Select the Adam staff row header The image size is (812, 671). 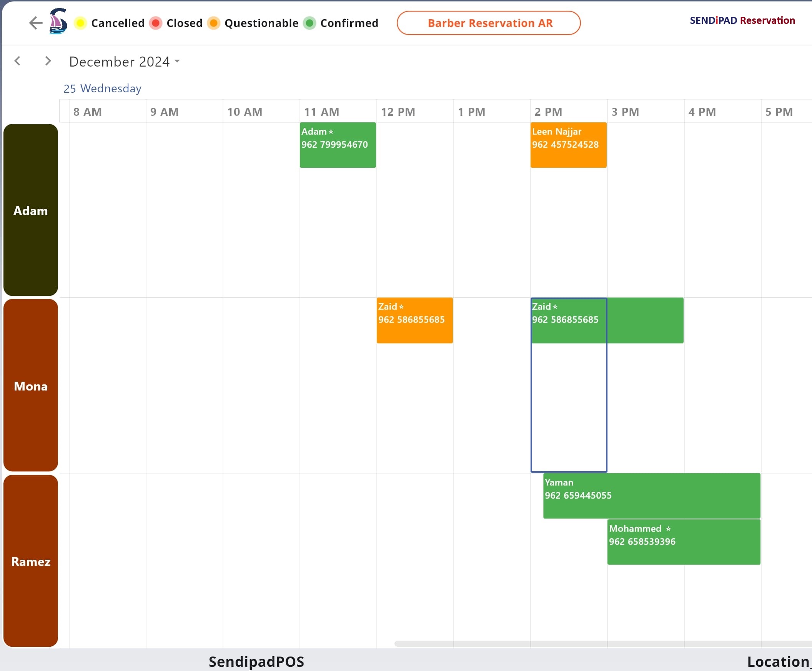[31, 210]
